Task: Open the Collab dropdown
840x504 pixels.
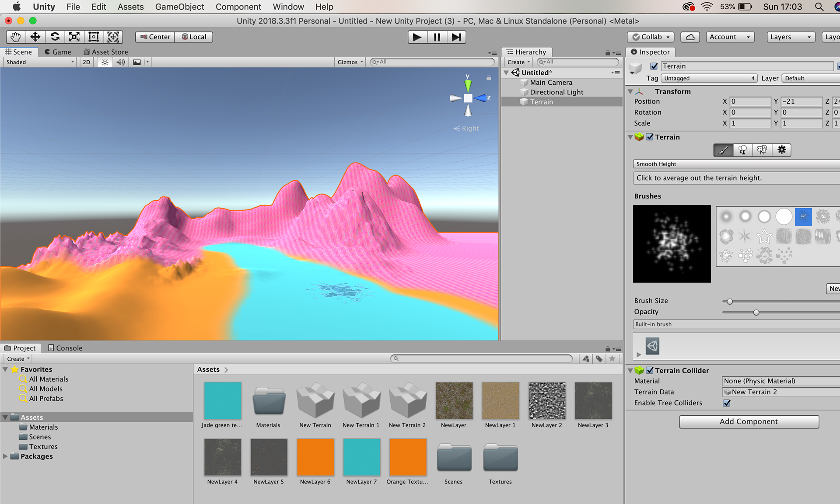Action: [651, 37]
